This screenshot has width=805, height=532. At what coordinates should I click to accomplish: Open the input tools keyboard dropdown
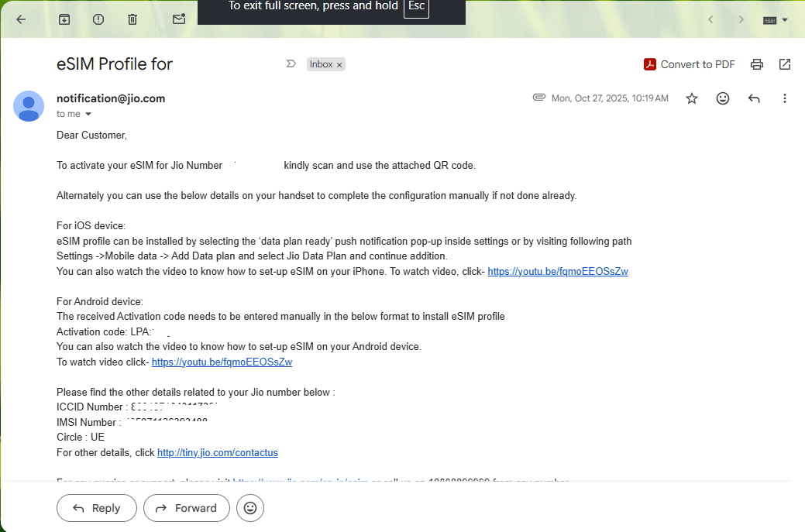pos(775,20)
